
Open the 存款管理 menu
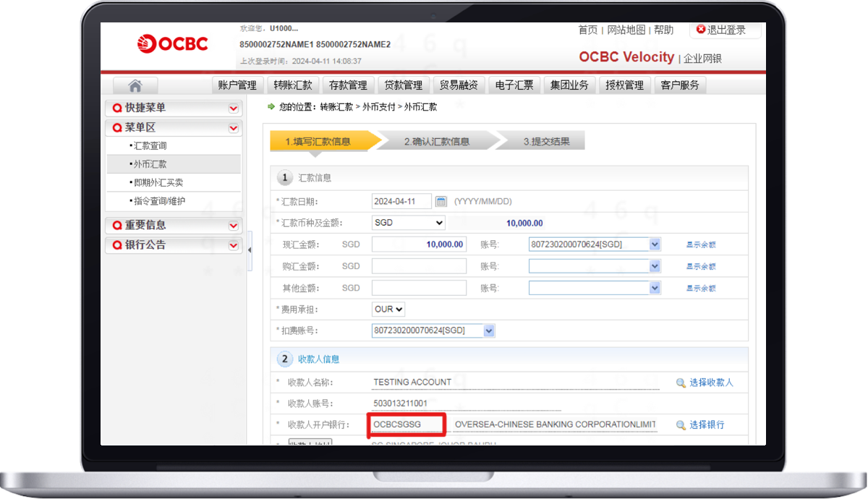[348, 85]
